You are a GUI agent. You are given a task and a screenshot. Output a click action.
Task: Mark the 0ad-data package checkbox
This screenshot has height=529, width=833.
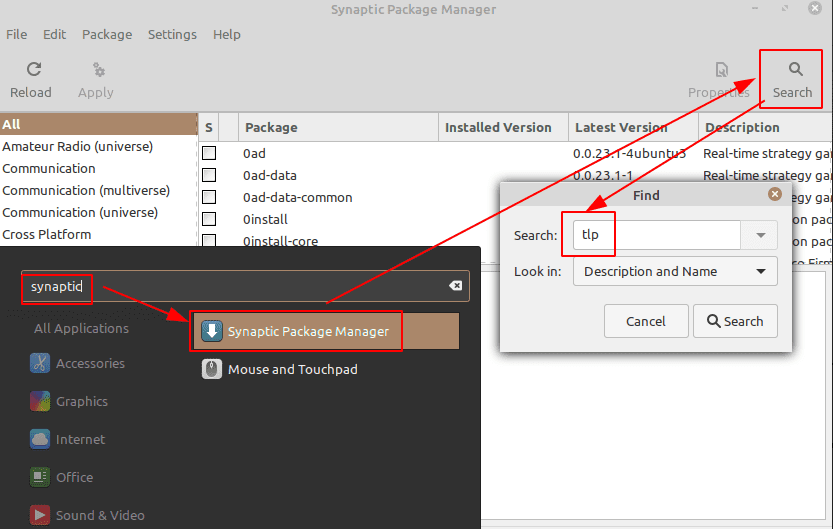pos(209,175)
